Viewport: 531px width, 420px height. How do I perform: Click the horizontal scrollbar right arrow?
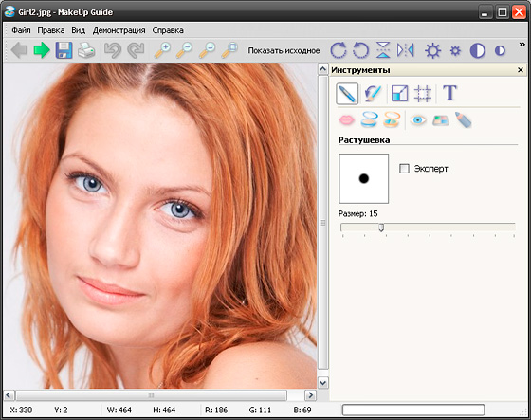tap(310, 395)
